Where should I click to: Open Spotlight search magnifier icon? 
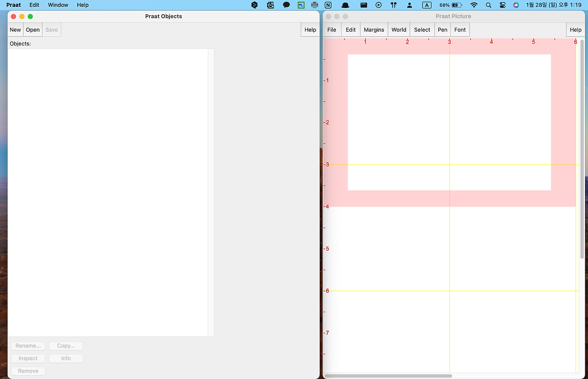[488, 5]
